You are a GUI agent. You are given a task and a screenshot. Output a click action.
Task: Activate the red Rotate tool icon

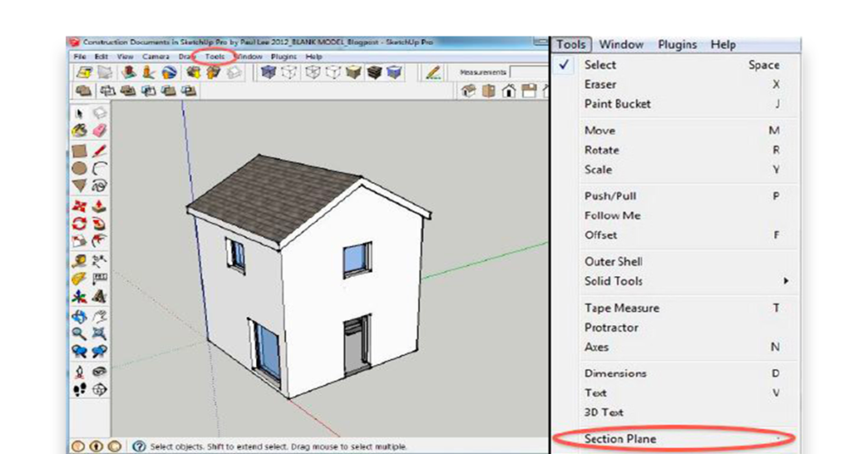click(x=79, y=224)
